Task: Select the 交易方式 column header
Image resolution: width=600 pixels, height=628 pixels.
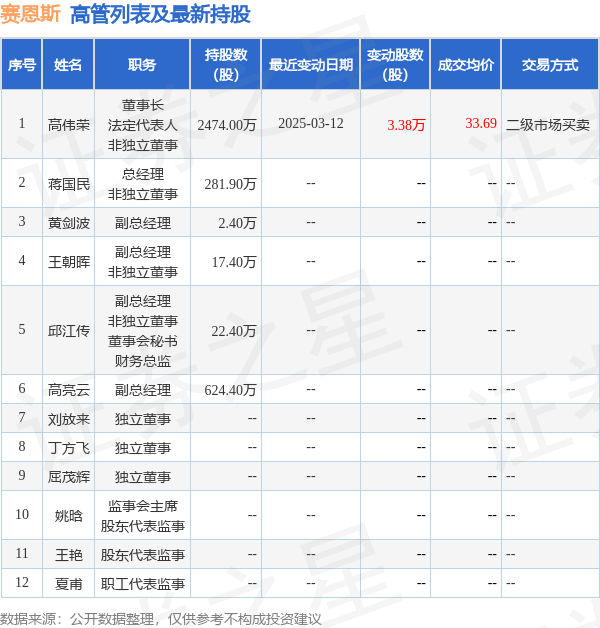Action: pyautogui.click(x=550, y=64)
